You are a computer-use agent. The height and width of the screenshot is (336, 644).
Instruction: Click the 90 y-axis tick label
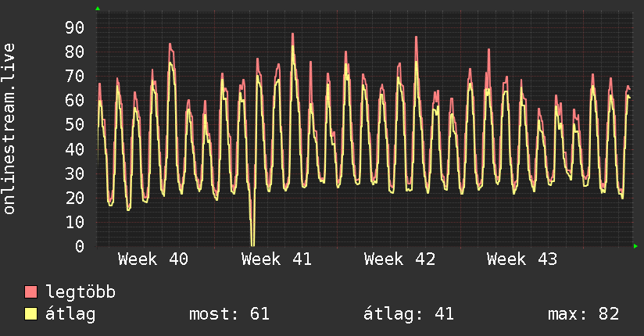75,27
